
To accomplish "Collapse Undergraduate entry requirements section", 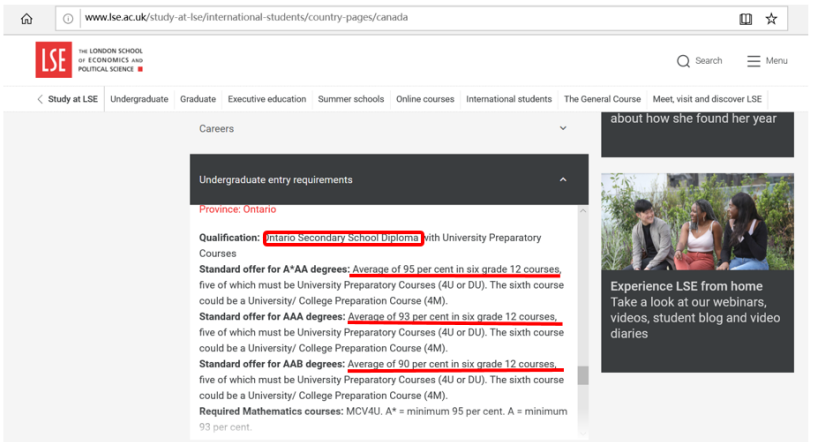I will click(x=562, y=180).
